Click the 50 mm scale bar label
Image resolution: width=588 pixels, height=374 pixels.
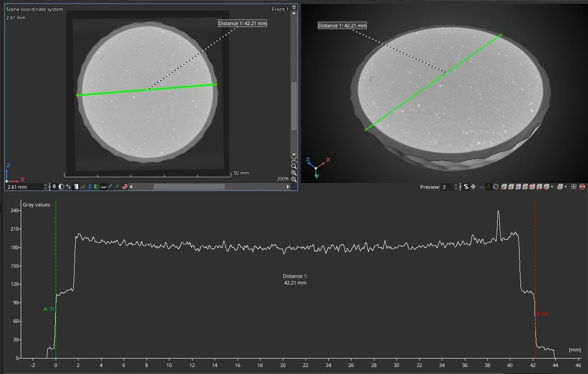click(241, 173)
